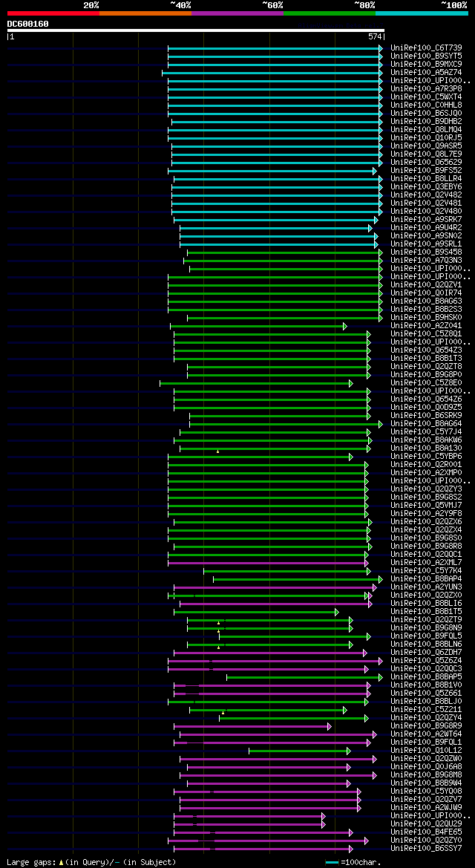Click the DC600160 query name label
Screen dimensions: 475x868
click(27, 24)
